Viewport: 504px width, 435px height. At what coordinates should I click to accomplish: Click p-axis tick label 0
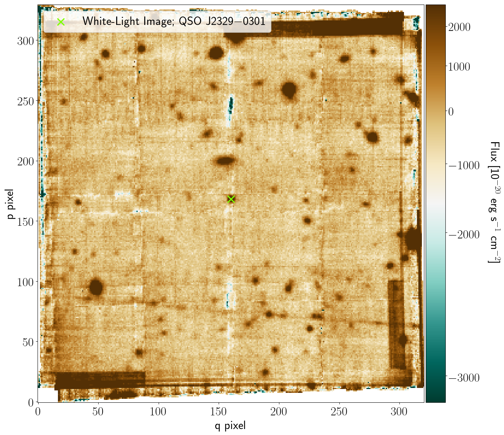(x=31, y=402)
